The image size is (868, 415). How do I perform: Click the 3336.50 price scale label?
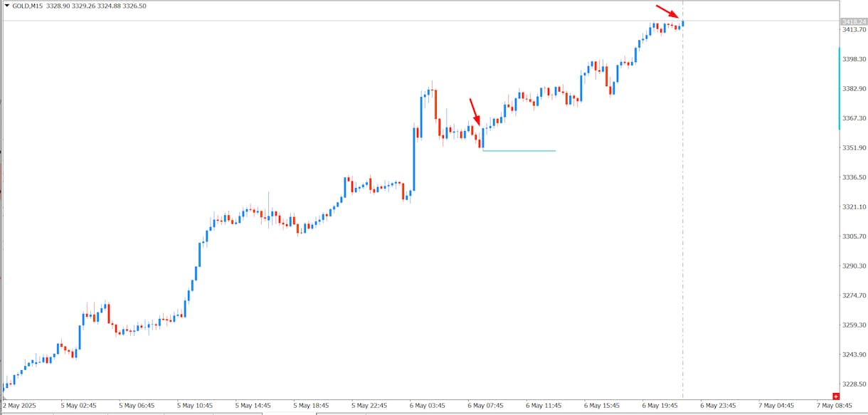coord(854,177)
